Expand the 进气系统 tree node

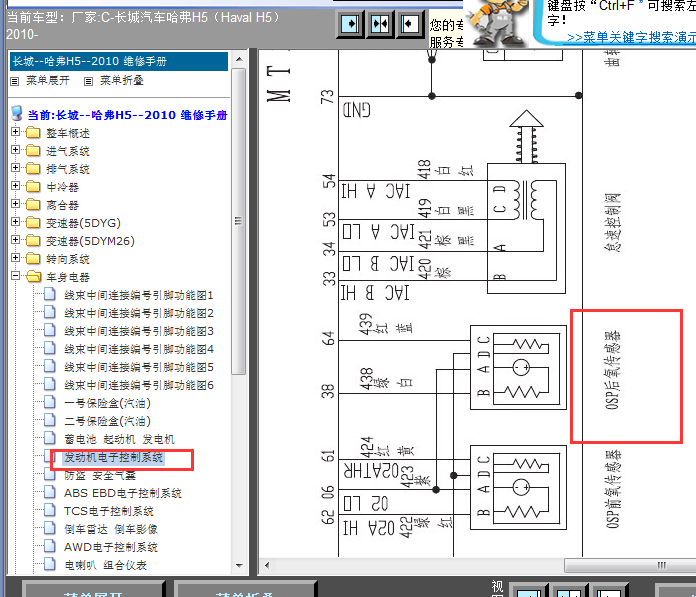tap(16, 150)
